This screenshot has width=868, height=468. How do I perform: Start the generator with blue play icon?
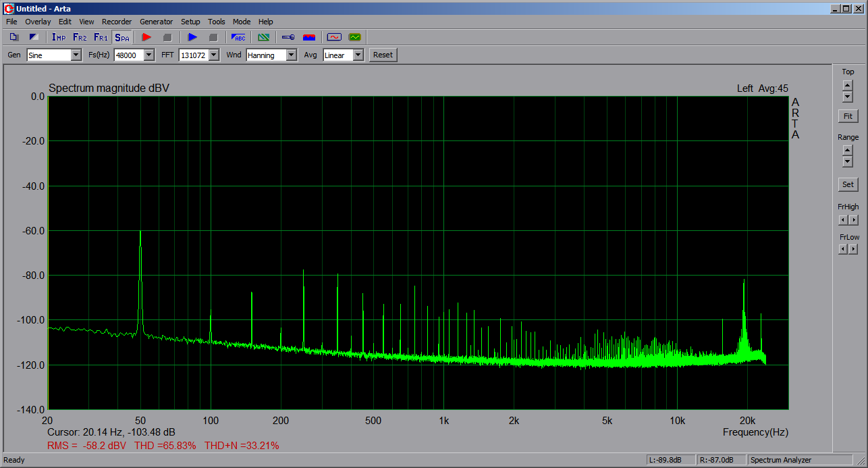point(192,37)
